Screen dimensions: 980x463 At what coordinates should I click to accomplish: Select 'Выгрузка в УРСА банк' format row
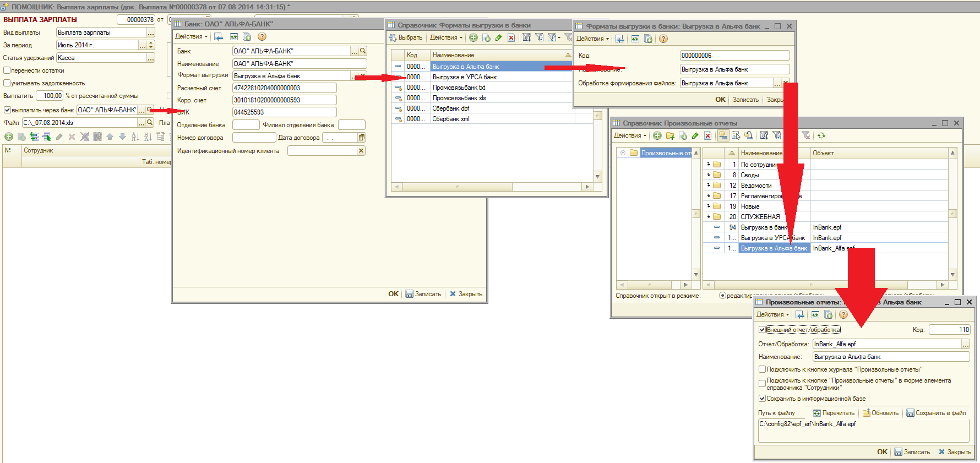point(483,77)
